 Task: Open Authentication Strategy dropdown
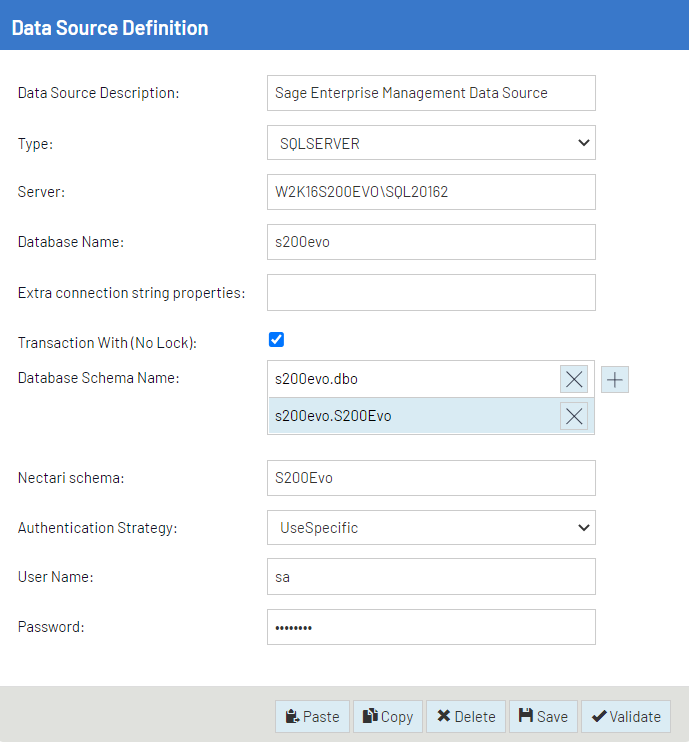(431, 527)
